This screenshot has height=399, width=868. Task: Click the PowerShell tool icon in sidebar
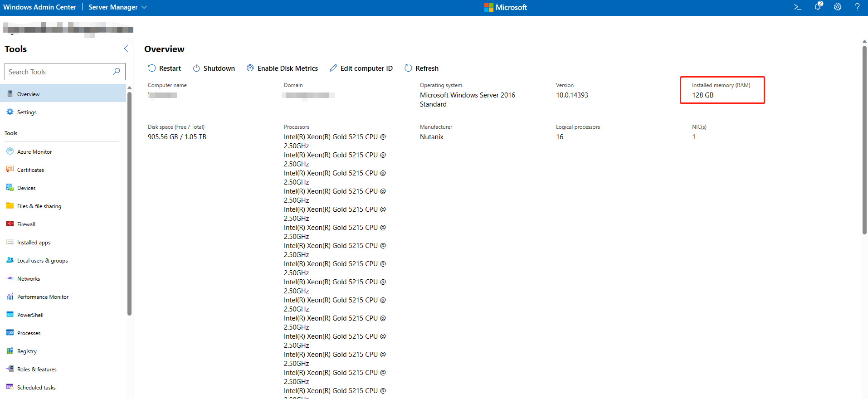10,315
